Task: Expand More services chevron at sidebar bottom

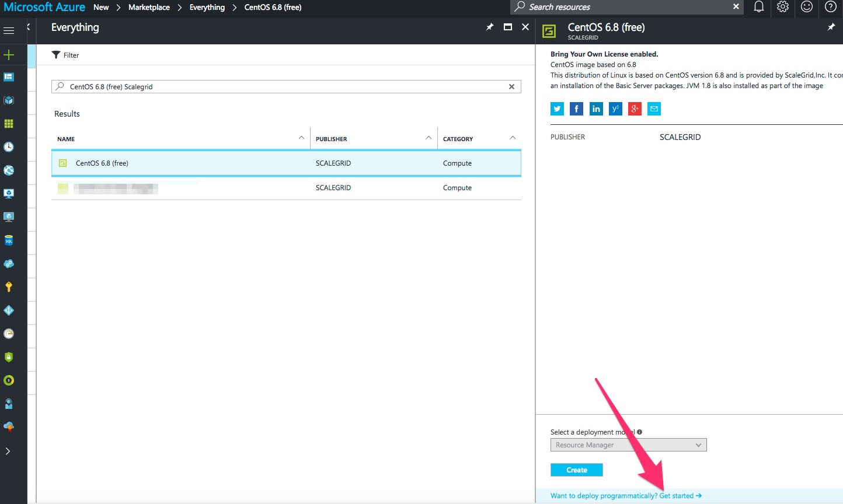Action: click(x=8, y=451)
